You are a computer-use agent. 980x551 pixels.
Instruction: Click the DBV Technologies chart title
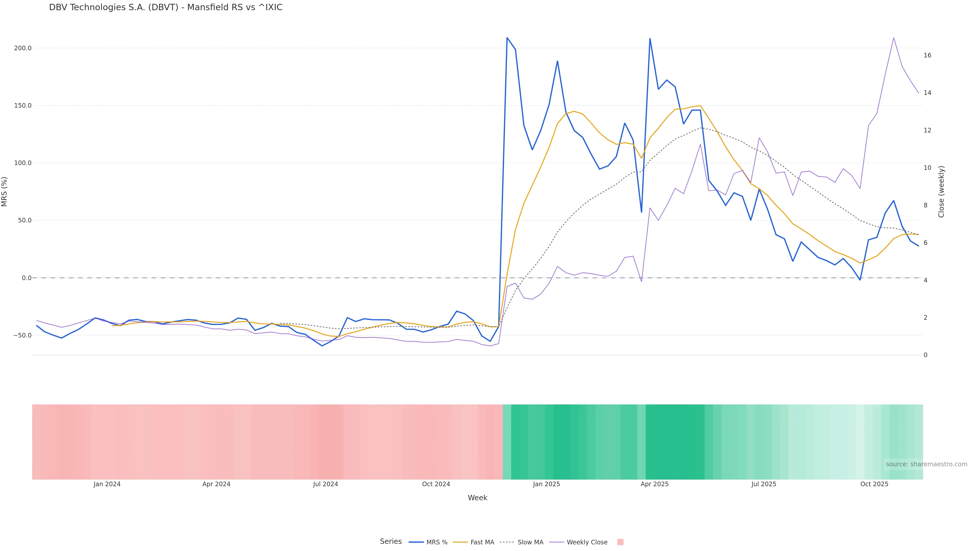tap(165, 8)
